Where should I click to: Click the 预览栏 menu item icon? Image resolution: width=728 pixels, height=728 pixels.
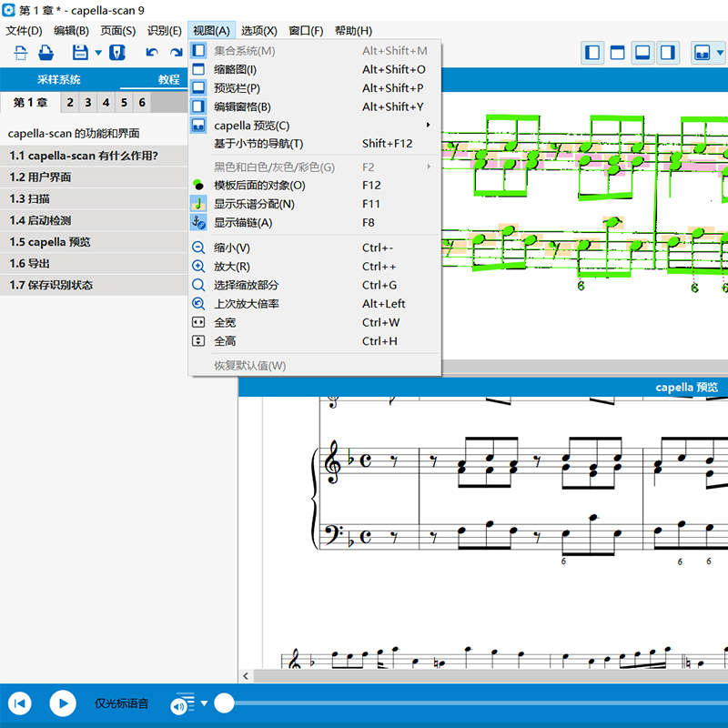198,87
